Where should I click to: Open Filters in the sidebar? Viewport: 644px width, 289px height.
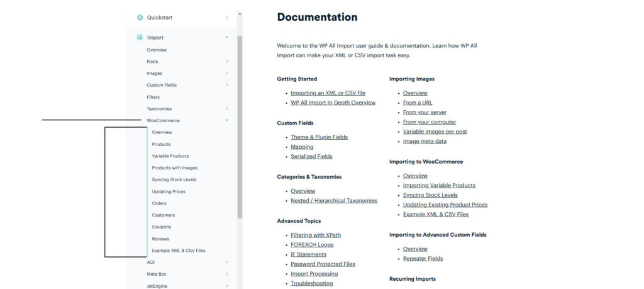(153, 97)
